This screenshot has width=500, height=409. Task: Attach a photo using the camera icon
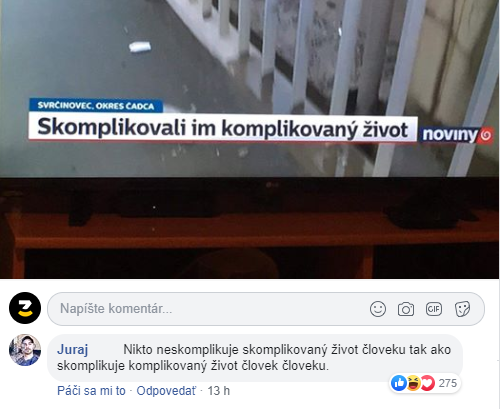tap(406, 309)
